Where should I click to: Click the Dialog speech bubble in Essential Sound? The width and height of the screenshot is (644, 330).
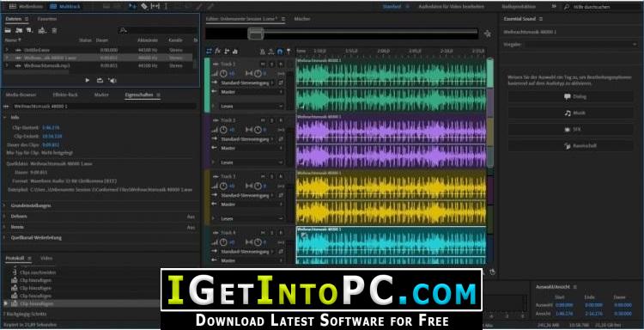[x=570, y=96]
